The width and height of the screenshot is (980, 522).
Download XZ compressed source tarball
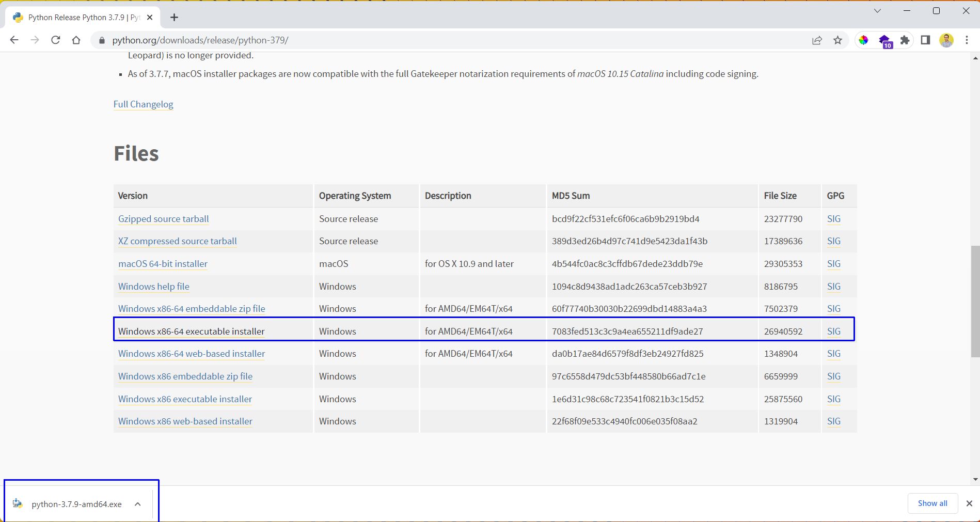[x=178, y=241]
